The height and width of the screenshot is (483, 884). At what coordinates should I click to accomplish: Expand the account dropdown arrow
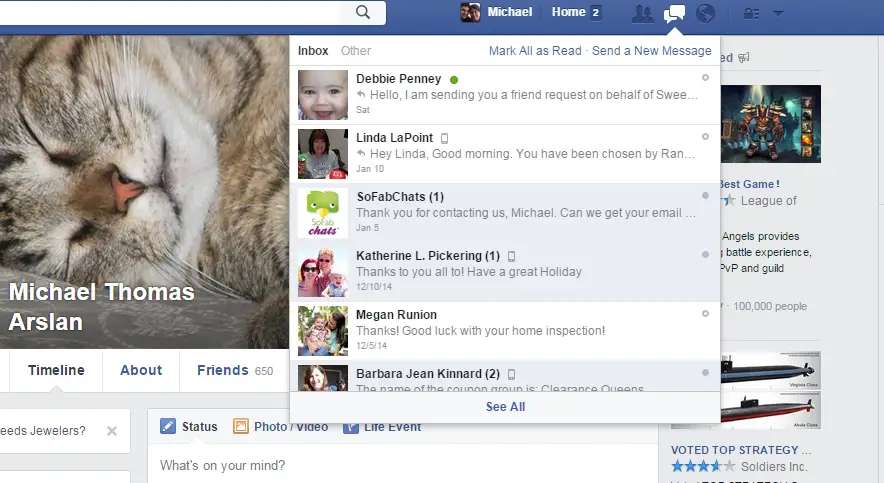point(779,13)
